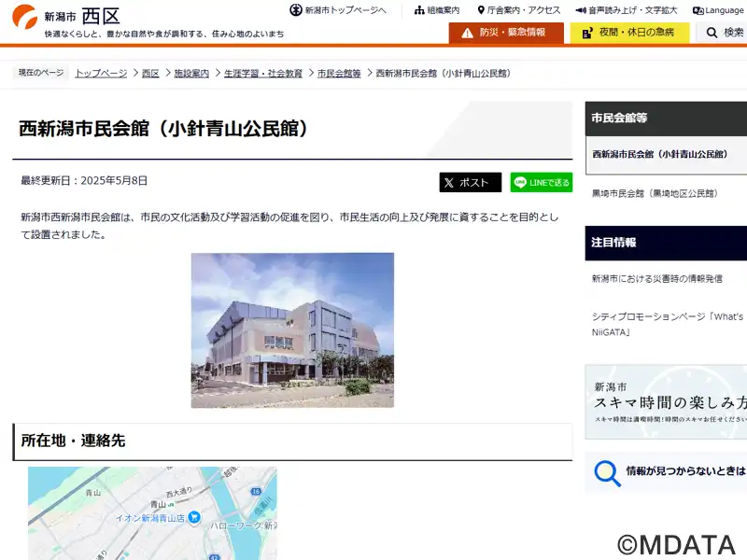747x560 pixels.
Task: Click the civic hall building photo
Action: click(292, 330)
